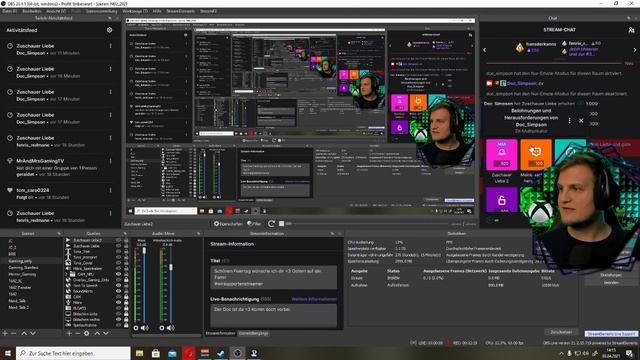The height and width of the screenshot is (360, 640).
Task: Switch to the Gaming_only scene
Action: [x=20, y=261]
